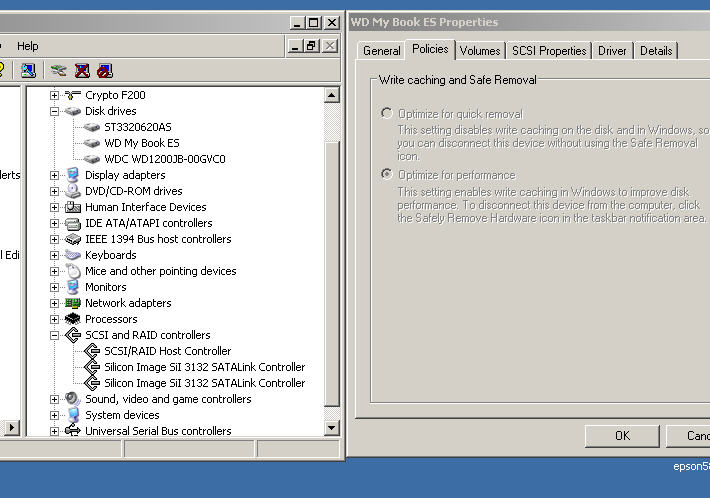The height and width of the screenshot is (498, 710).
Task: Click the Disable device toolbar icon
Action: click(105, 71)
